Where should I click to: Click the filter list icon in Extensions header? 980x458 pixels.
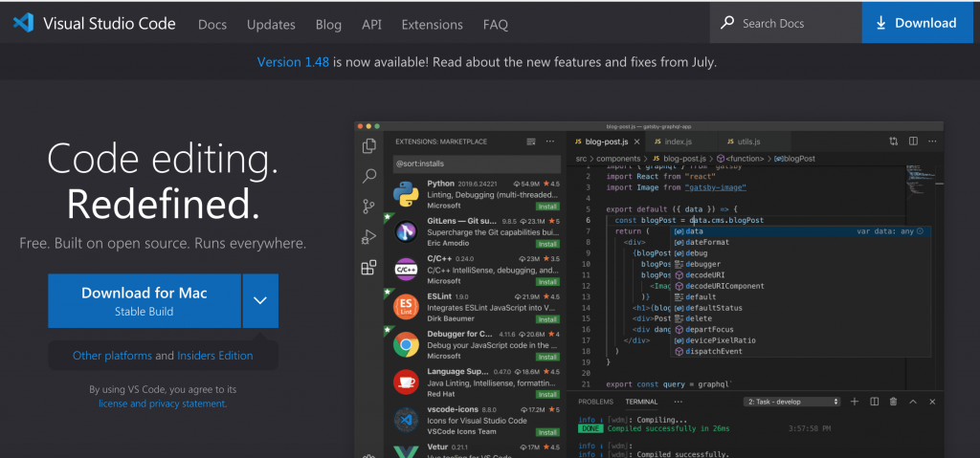[531, 142]
